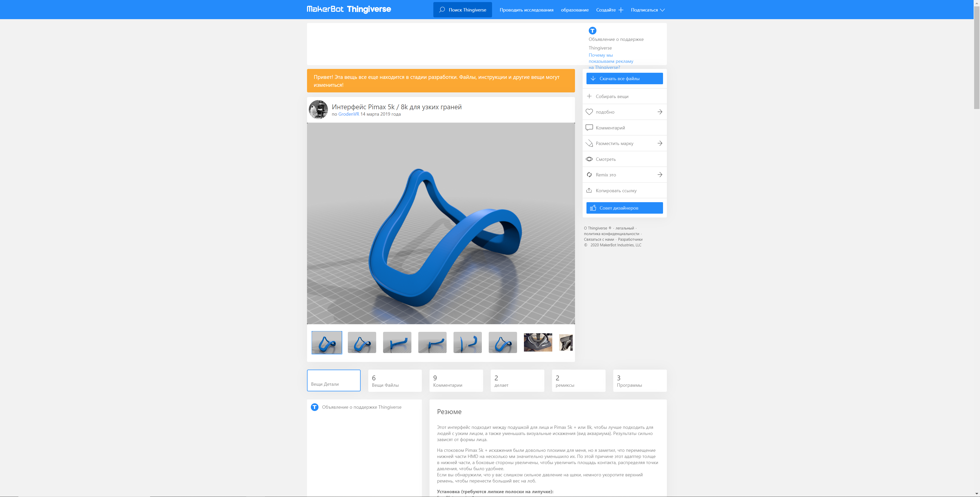
Task: Click the title Интерфейс Pimax 5k / 8k
Action: pos(396,107)
